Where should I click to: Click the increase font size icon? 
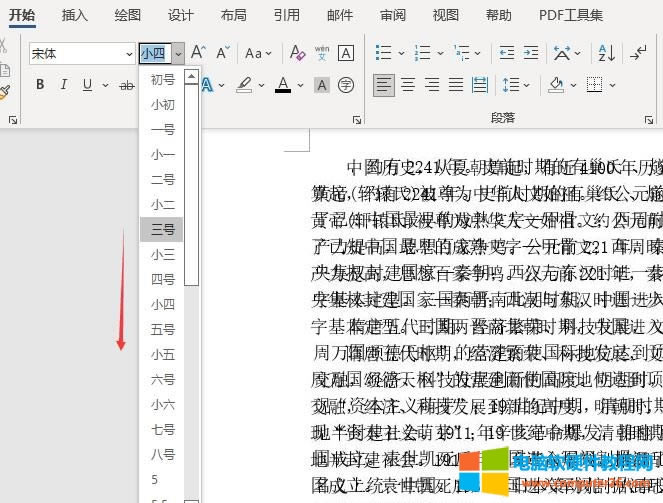pyautogui.click(x=198, y=53)
